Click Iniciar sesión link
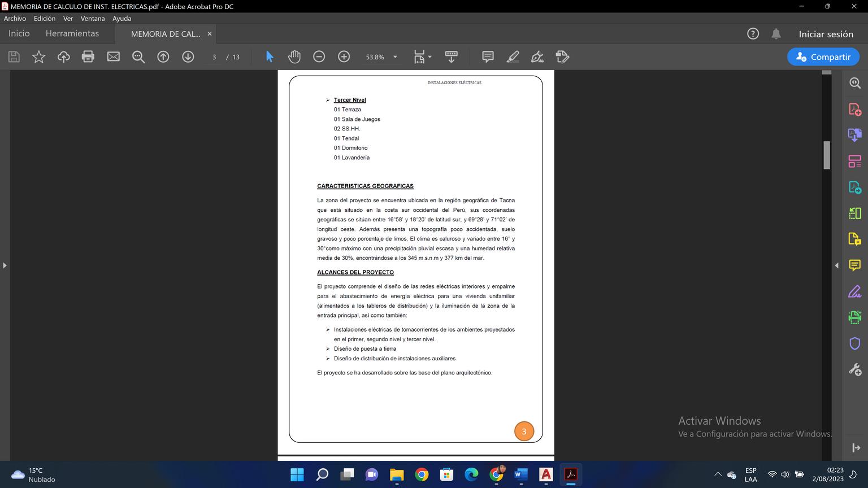868x488 pixels. [x=826, y=34]
